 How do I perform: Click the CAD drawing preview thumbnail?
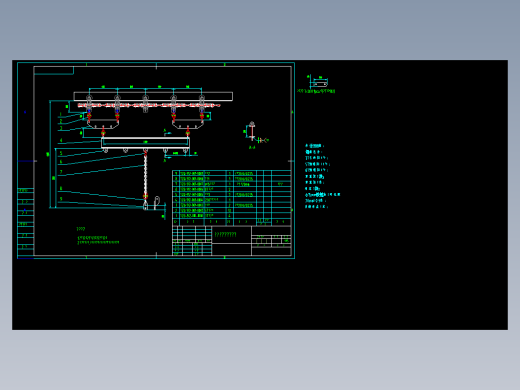pyautogui.click(x=260, y=195)
